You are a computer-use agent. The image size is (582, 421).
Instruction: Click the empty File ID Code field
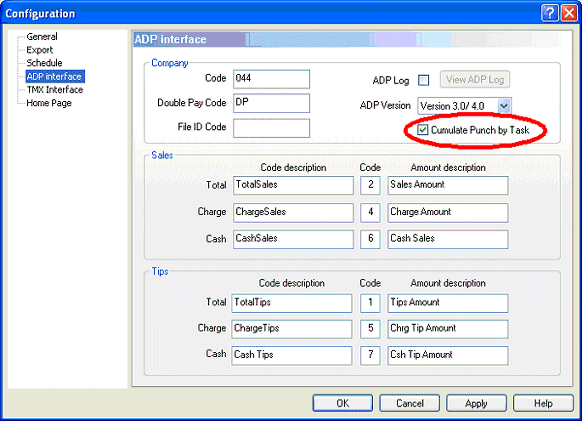pos(271,128)
